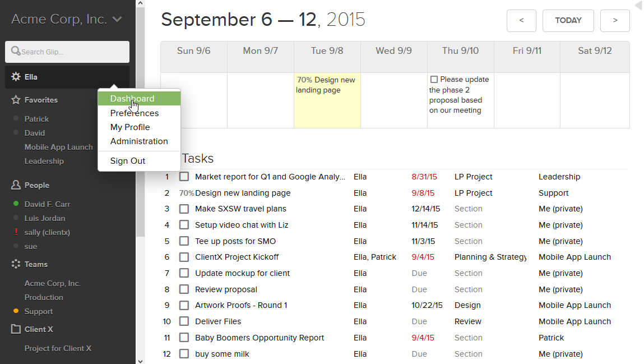Click the search magnifier icon
The height and width of the screenshot is (364, 644).
click(x=16, y=52)
